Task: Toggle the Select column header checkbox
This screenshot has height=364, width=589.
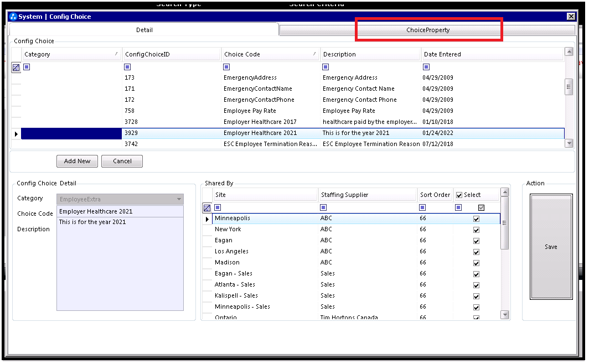Action: [459, 195]
